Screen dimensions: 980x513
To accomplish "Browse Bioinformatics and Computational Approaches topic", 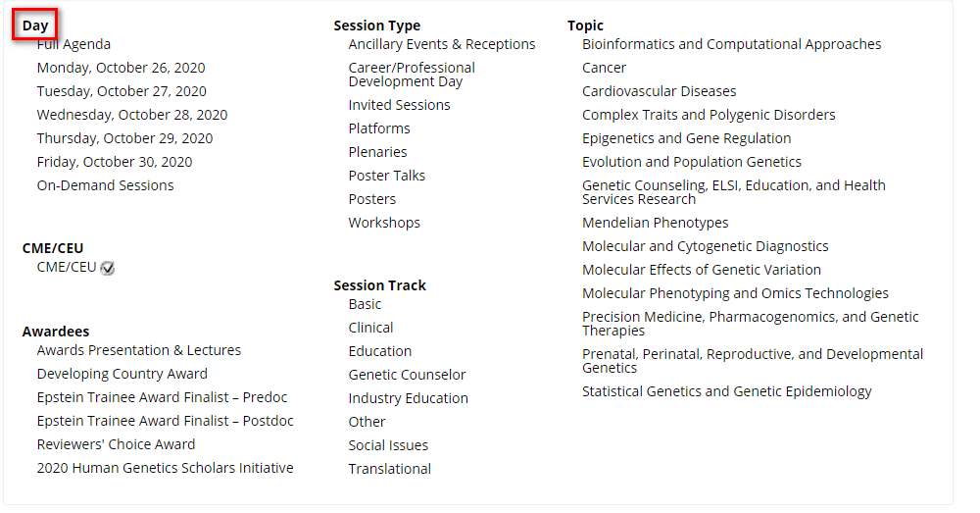I will [x=731, y=44].
